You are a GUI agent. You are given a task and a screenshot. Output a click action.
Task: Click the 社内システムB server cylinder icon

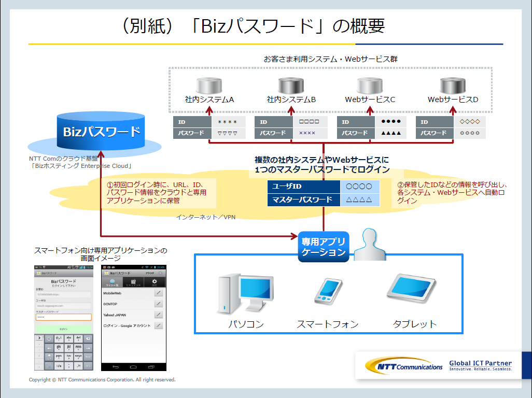[291, 86]
